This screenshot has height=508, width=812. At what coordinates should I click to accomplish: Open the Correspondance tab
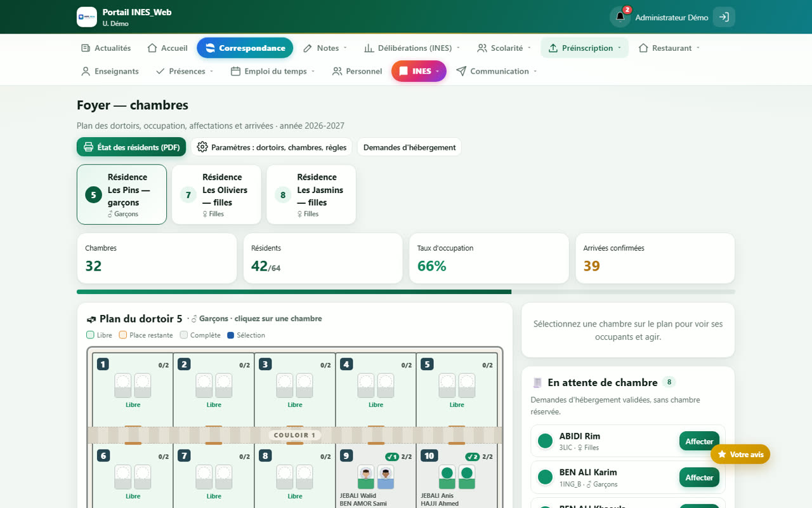[x=245, y=48]
